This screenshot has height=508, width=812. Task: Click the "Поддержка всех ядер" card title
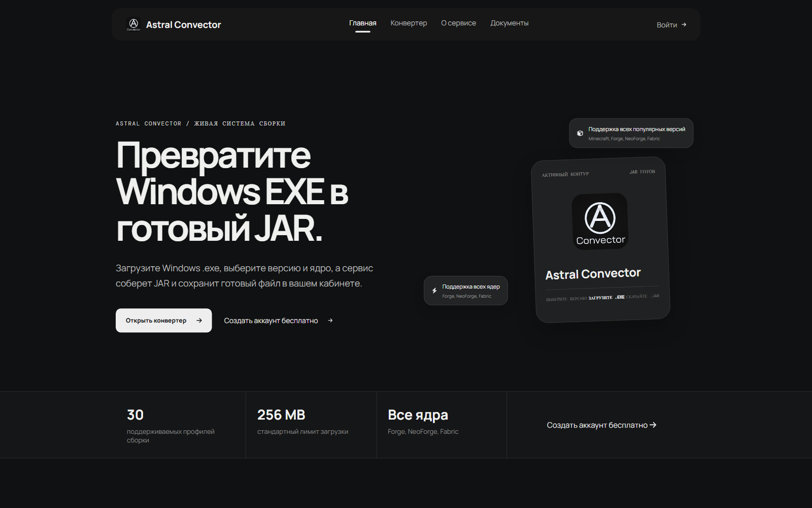click(x=471, y=287)
